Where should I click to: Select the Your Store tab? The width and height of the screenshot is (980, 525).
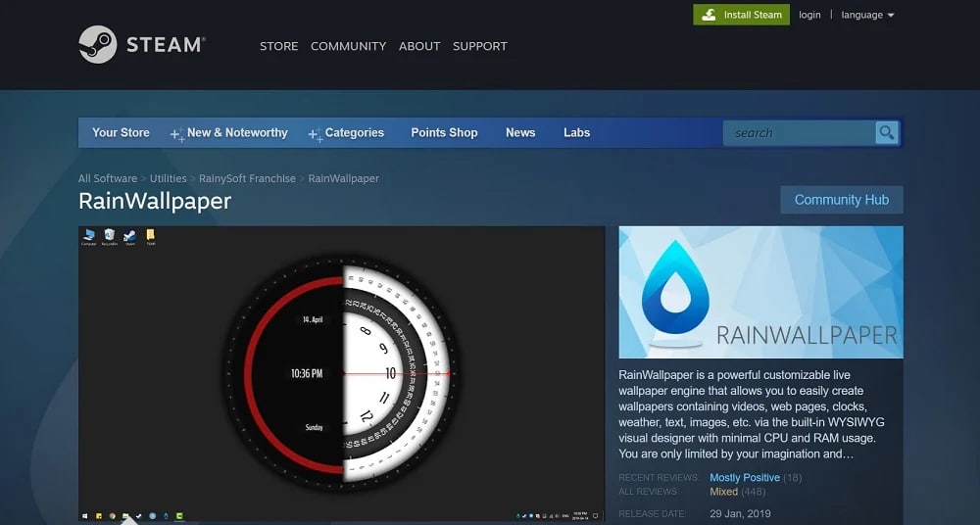[121, 132]
